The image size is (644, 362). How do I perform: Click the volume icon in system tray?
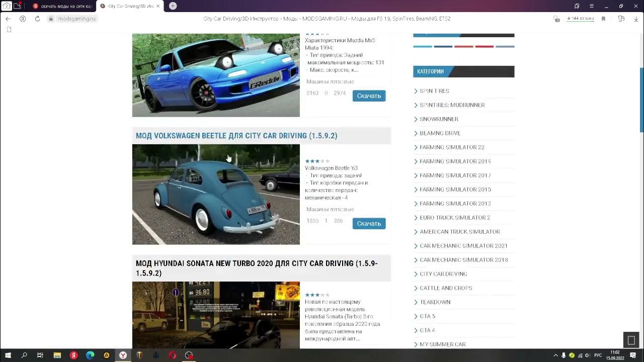point(587,355)
